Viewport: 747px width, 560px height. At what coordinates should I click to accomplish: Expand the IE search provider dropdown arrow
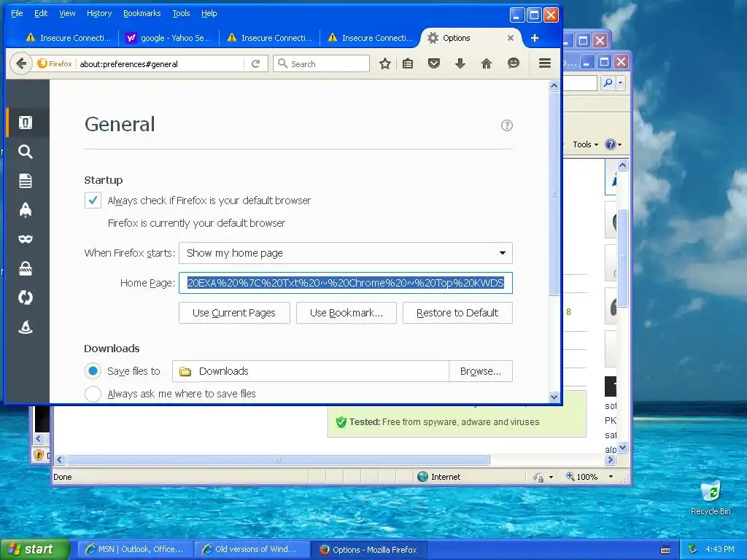pyautogui.click(x=620, y=83)
